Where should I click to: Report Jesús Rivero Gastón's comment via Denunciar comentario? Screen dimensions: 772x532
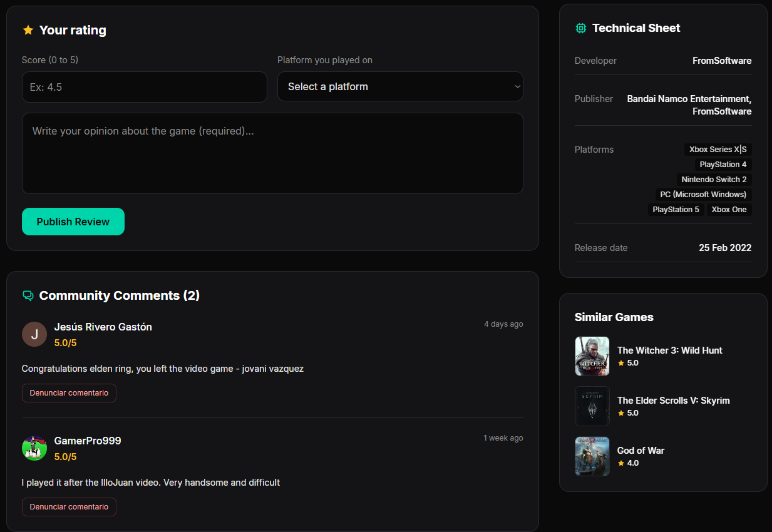point(69,393)
